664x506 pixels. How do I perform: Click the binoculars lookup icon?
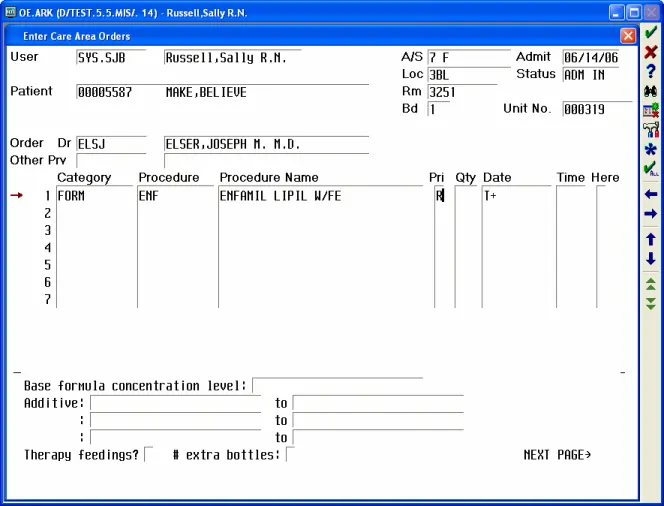[651, 91]
